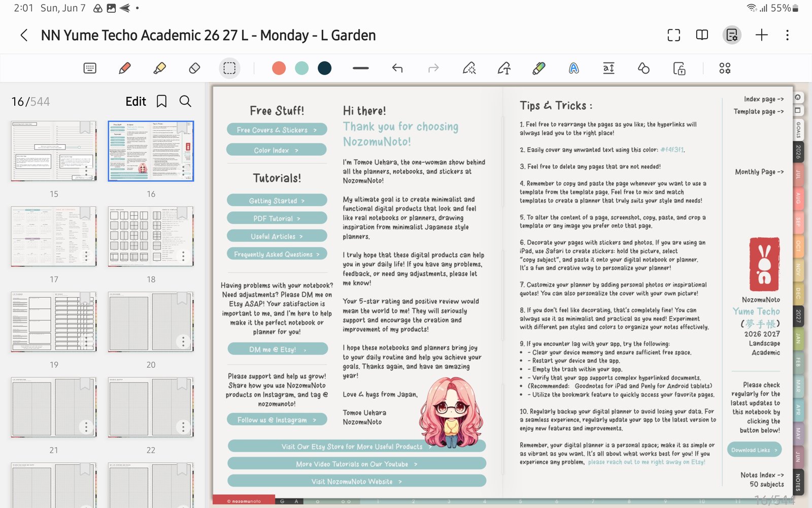Redo the last action
Screen dimensions: 812x508
click(x=433, y=68)
